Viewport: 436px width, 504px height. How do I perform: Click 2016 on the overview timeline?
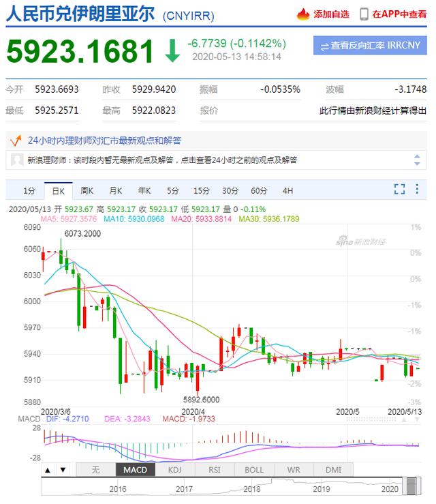click(x=118, y=489)
